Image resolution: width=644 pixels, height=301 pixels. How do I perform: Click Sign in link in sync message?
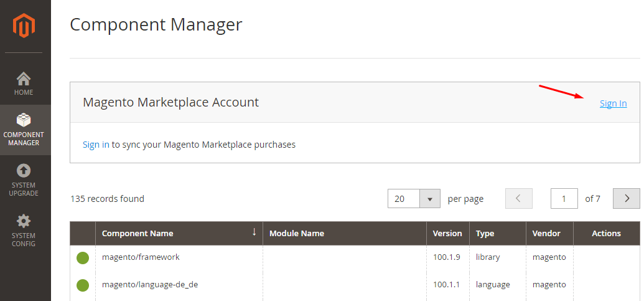[96, 145]
